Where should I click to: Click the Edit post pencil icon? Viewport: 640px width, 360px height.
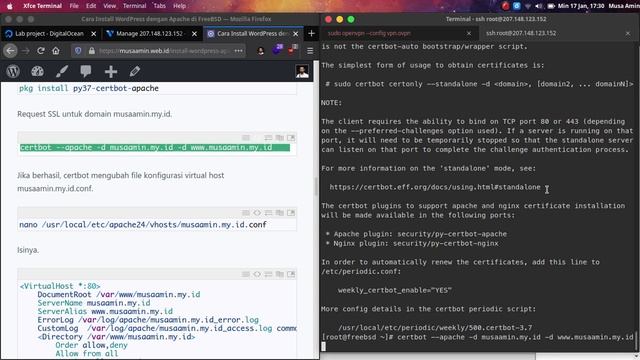[135, 71]
